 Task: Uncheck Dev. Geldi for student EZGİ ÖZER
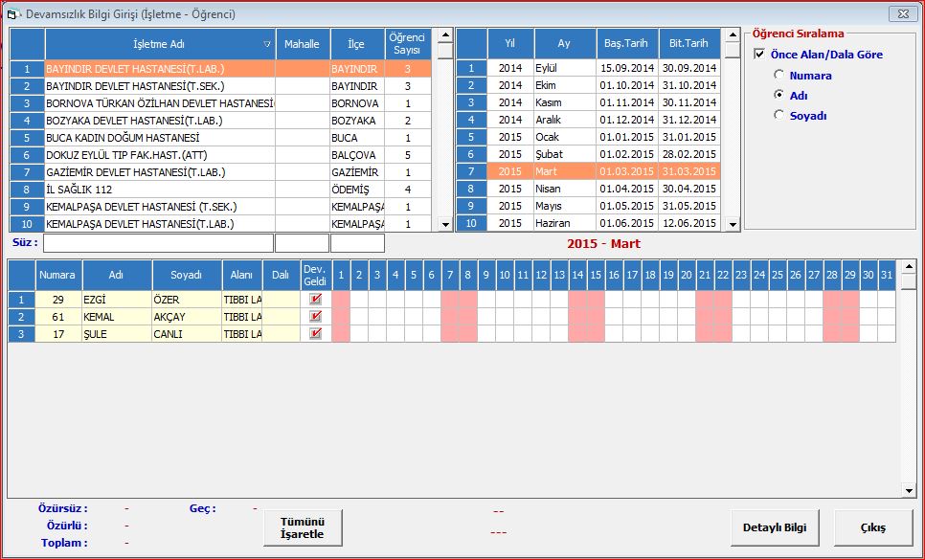coord(315,300)
